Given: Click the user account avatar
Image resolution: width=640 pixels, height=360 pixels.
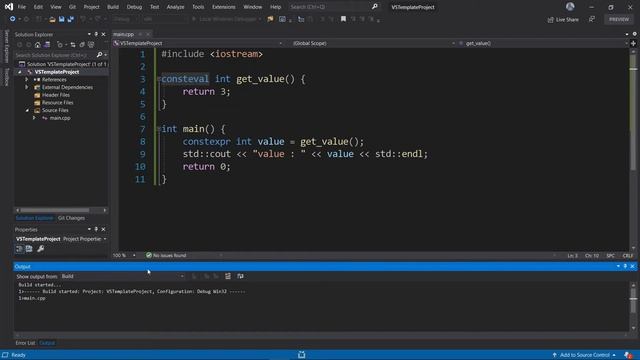Looking at the screenshot, I should coord(570,7).
